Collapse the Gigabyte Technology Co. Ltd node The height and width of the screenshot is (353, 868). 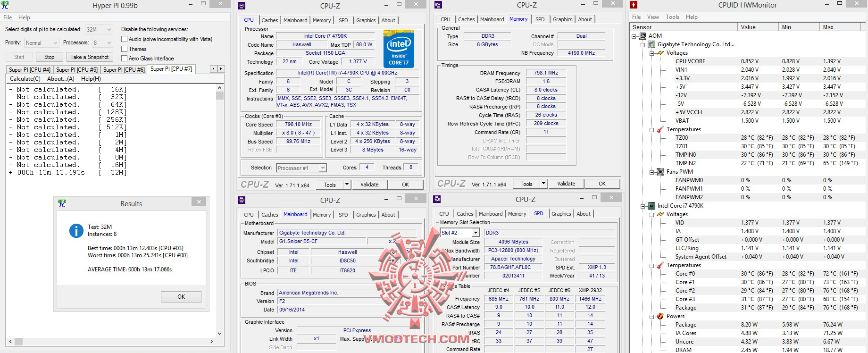[643, 44]
